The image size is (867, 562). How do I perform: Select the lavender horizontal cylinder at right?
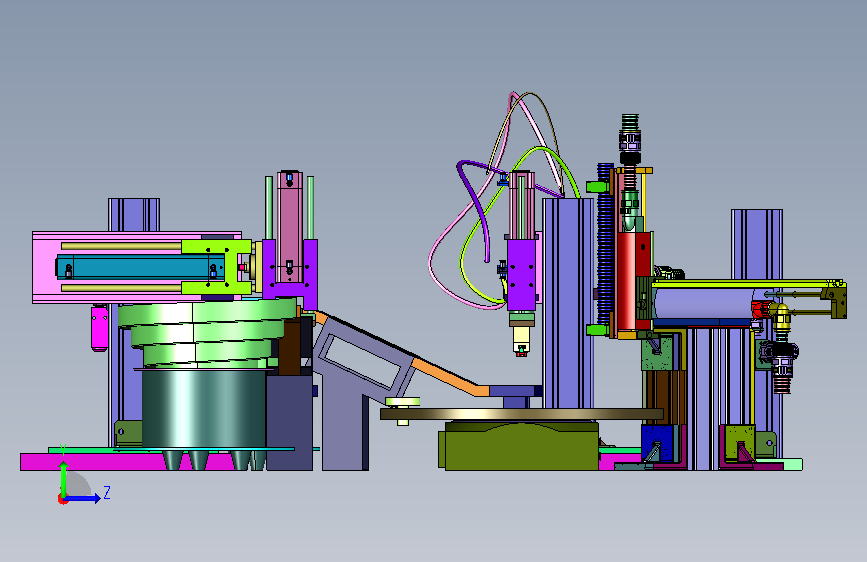point(702,303)
